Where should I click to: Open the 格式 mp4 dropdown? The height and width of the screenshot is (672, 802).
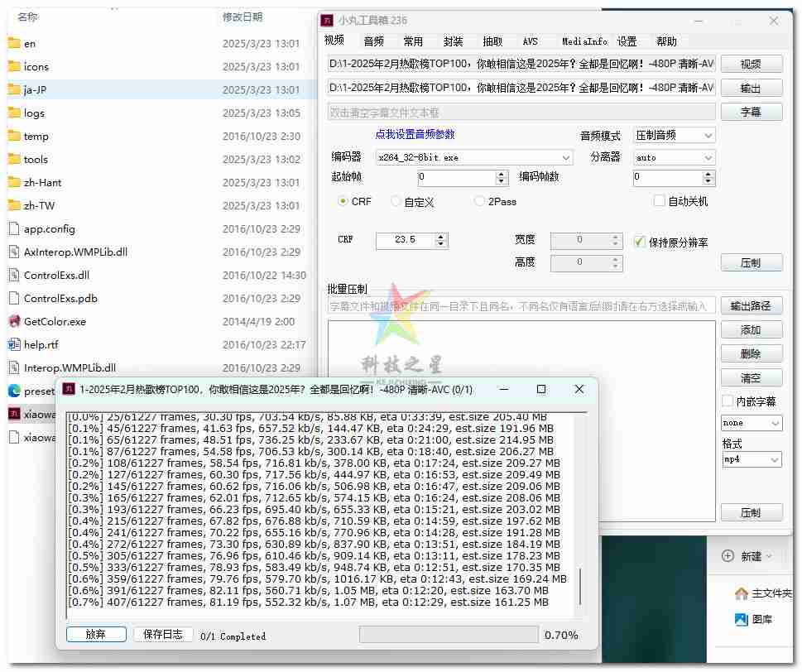774,459
